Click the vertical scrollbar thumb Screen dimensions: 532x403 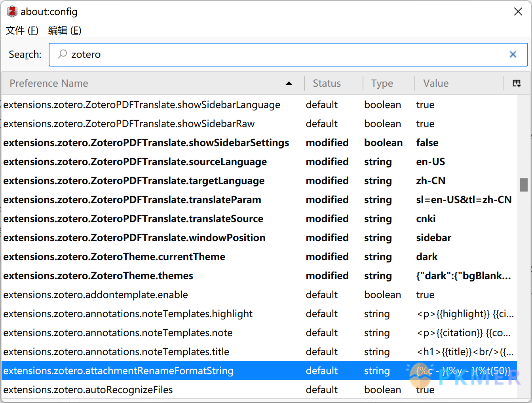(524, 184)
